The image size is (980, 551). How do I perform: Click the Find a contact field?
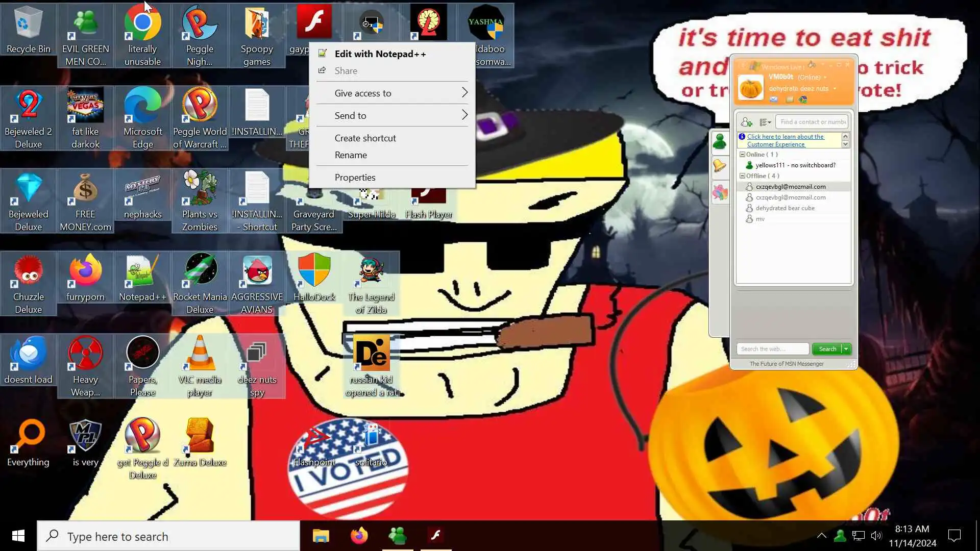tap(813, 122)
